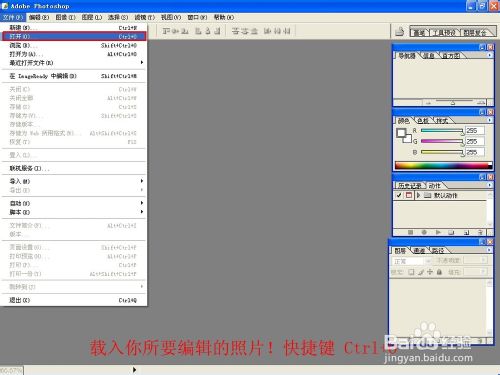500x375 pixels.
Task: Open the 编辑 menu in menu bar
Action: (39, 17)
